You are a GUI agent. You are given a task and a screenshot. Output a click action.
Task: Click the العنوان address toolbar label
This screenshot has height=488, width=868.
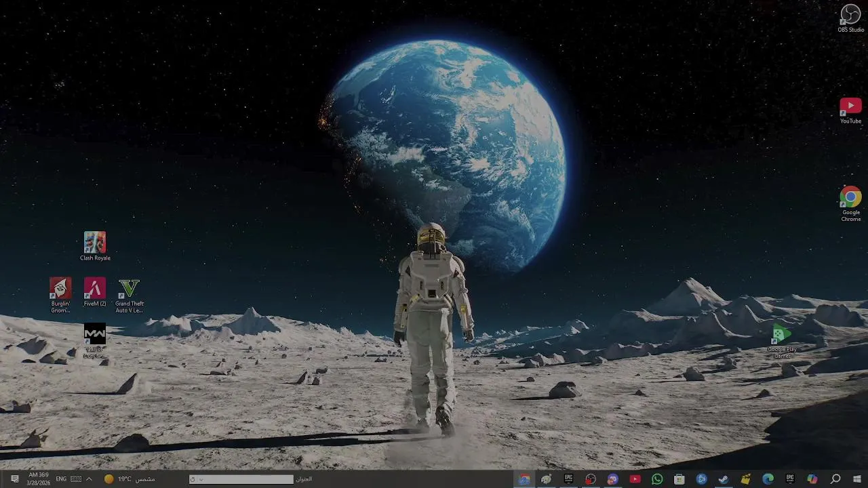(x=304, y=479)
